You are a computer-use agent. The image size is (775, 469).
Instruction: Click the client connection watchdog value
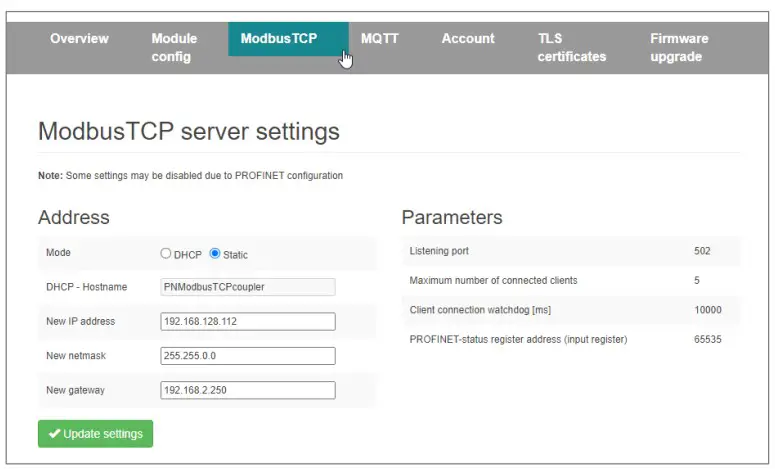[x=707, y=310]
